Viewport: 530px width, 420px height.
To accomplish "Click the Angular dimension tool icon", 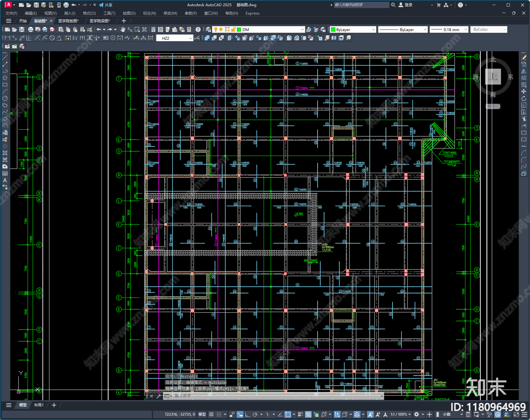I will [59, 38].
